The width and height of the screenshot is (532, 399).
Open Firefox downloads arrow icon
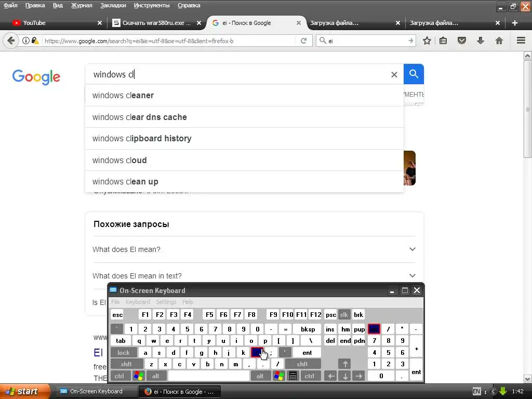(481, 41)
